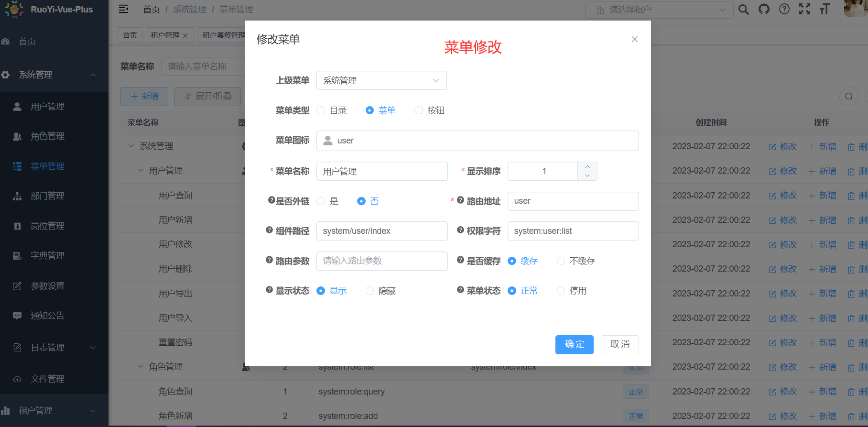The height and width of the screenshot is (427, 868).
Task: Toggle fullscreen mode icon
Action: tap(805, 9)
